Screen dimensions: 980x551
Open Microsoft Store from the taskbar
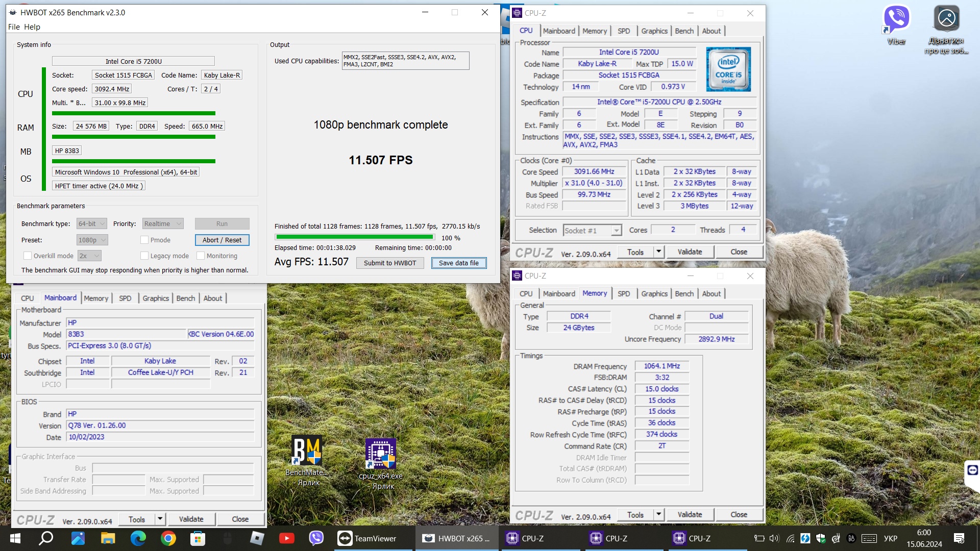198,538
